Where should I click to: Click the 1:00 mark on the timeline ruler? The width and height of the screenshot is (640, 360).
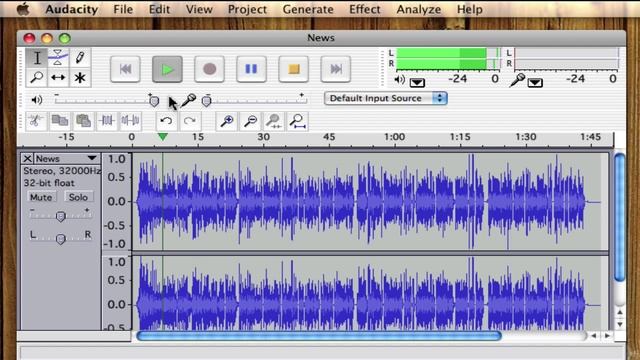[x=394, y=137]
